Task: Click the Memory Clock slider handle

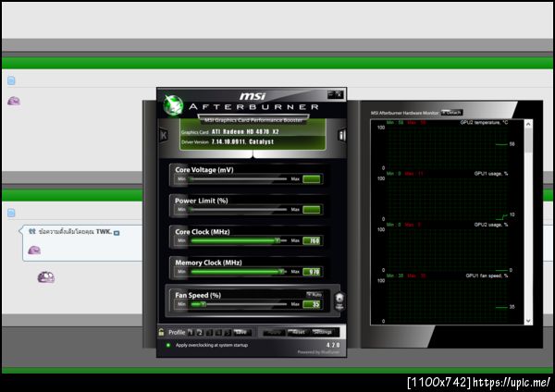Action: [x=281, y=272]
